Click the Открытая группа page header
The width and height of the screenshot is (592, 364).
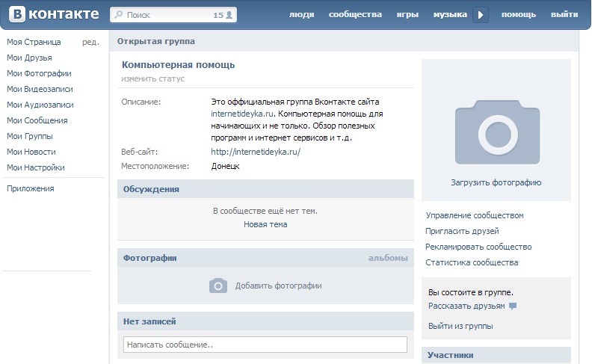(x=156, y=41)
